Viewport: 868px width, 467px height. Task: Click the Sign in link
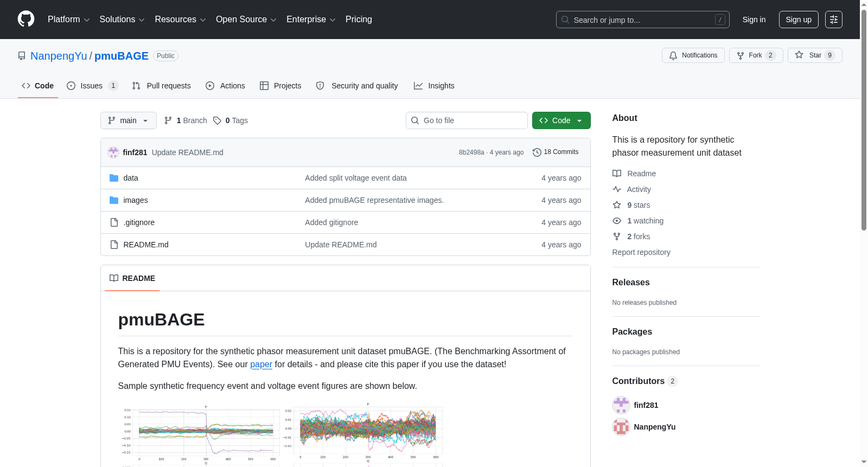(754, 20)
